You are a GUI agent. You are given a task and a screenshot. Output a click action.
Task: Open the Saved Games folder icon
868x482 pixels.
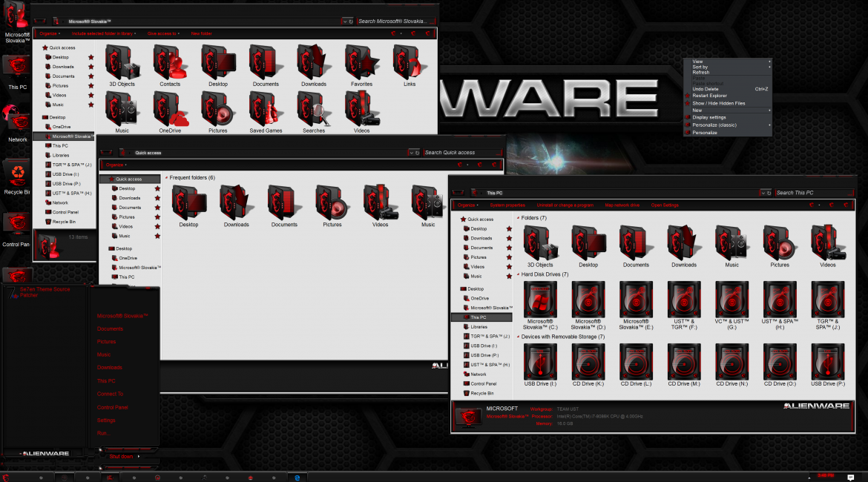point(266,112)
